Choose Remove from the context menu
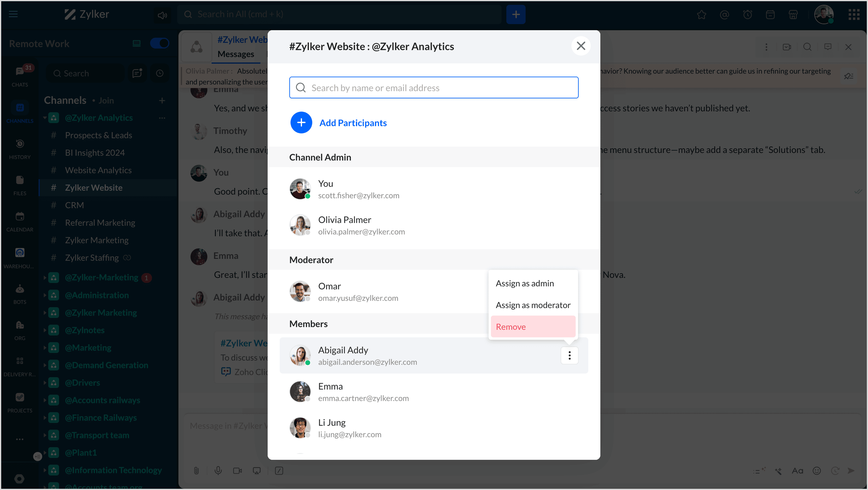This screenshot has width=868, height=490. 511,326
